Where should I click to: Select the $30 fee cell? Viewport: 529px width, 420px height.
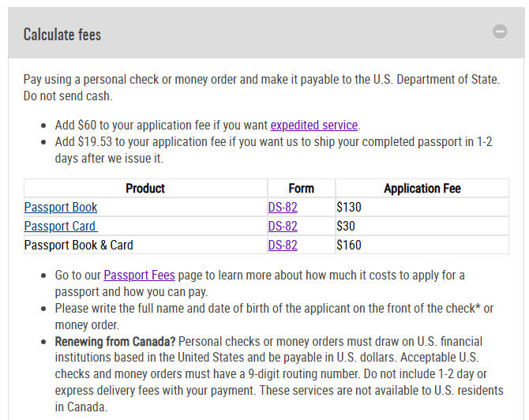(x=422, y=226)
